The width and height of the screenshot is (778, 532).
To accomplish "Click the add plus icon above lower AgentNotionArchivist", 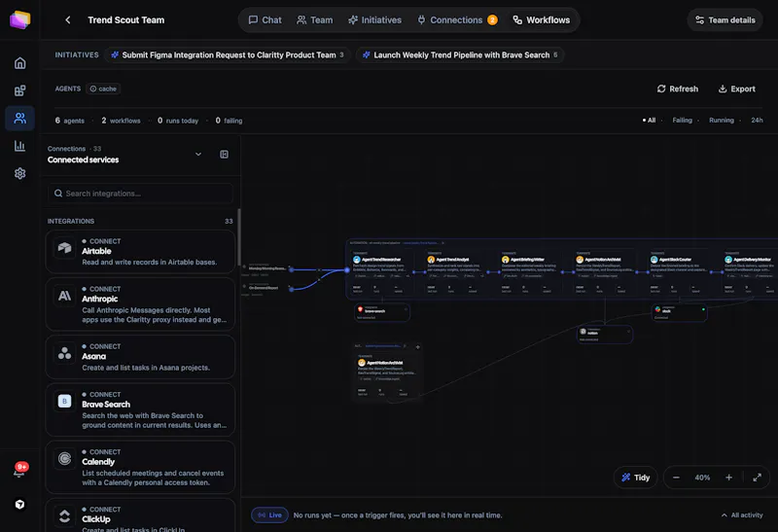I will (x=418, y=347).
